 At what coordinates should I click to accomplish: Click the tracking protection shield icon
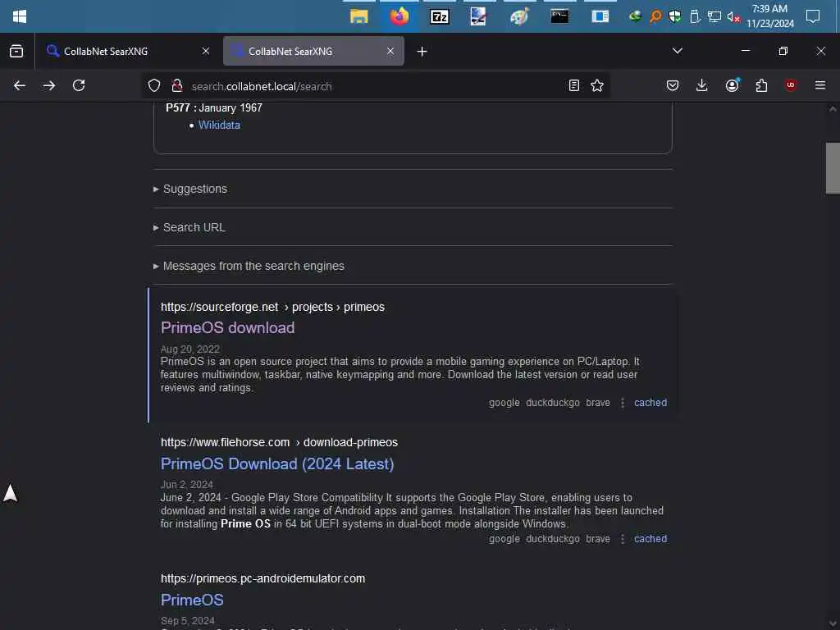[154, 85]
